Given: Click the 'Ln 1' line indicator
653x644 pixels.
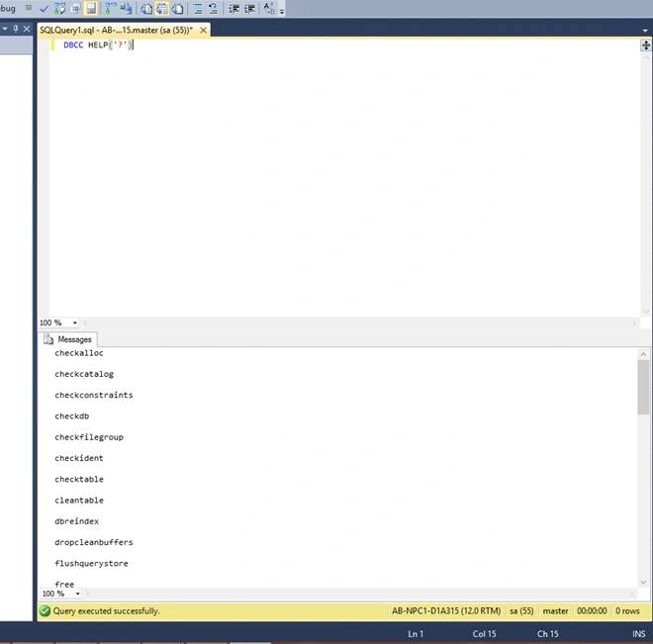Looking at the screenshot, I should click(x=416, y=633).
